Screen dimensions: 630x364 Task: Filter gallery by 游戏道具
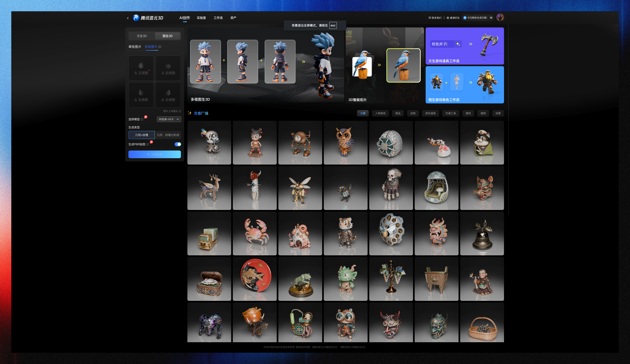tap(430, 113)
